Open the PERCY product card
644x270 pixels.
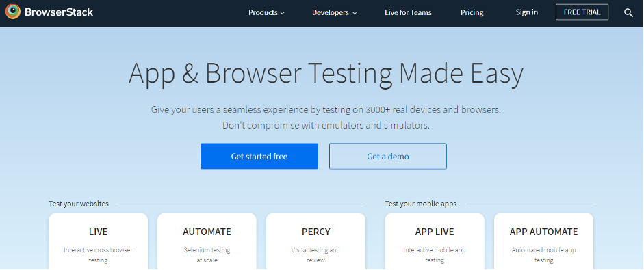[315, 241]
